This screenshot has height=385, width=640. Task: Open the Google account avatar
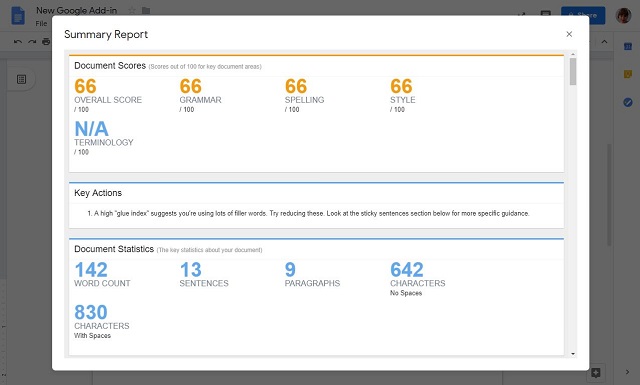click(623, 16)
